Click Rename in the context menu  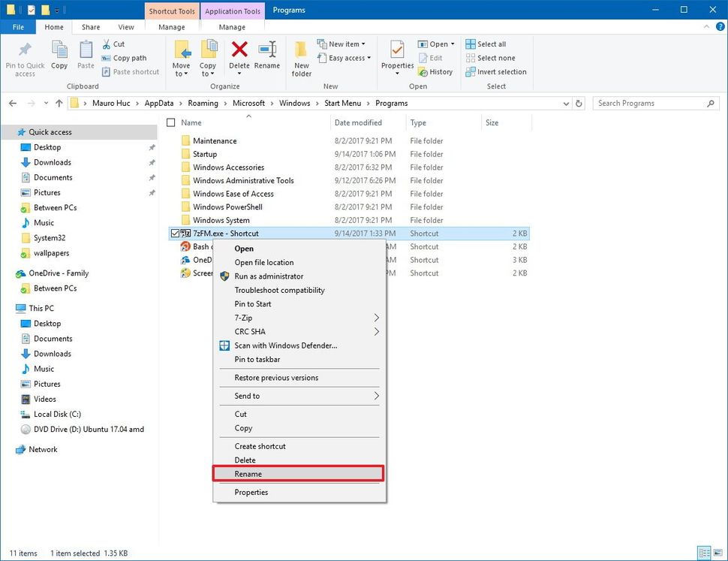click(x=298, y=474)
